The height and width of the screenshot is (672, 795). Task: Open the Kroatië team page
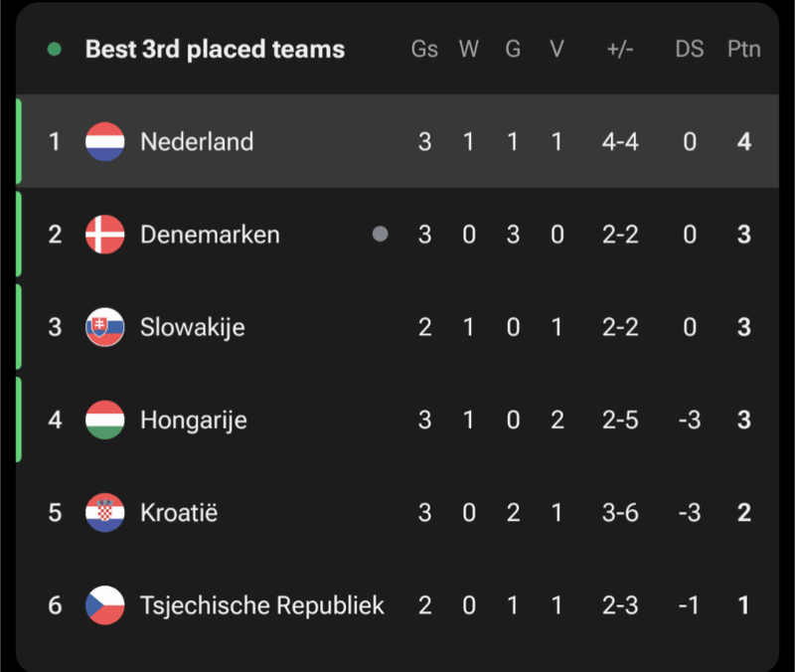tap(179, 512)
